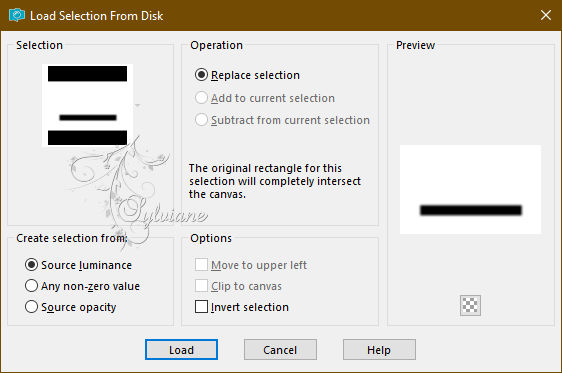Click the Cancel button

click(280, 350)
